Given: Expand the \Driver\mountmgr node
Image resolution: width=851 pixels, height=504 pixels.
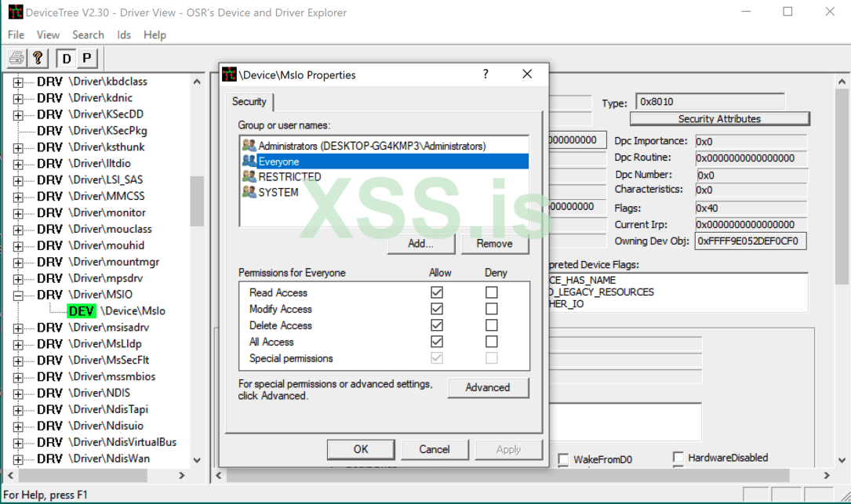Looking at the screenshot, I should [x=18, y=263].
